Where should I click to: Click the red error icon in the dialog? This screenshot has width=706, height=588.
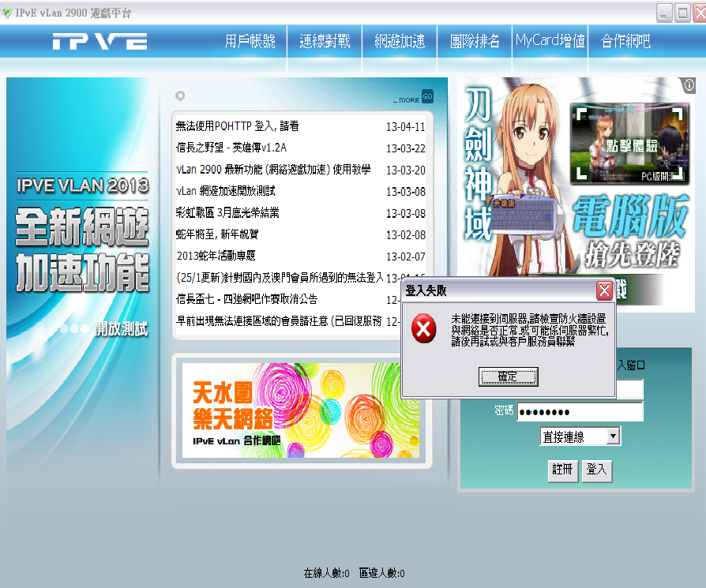click(424, 329)
